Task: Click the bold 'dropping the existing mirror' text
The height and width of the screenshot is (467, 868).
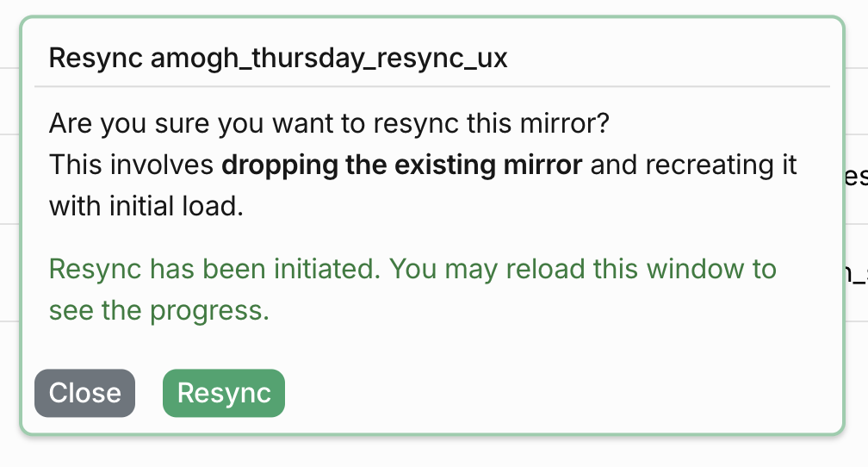Action: tap(402, 165)
